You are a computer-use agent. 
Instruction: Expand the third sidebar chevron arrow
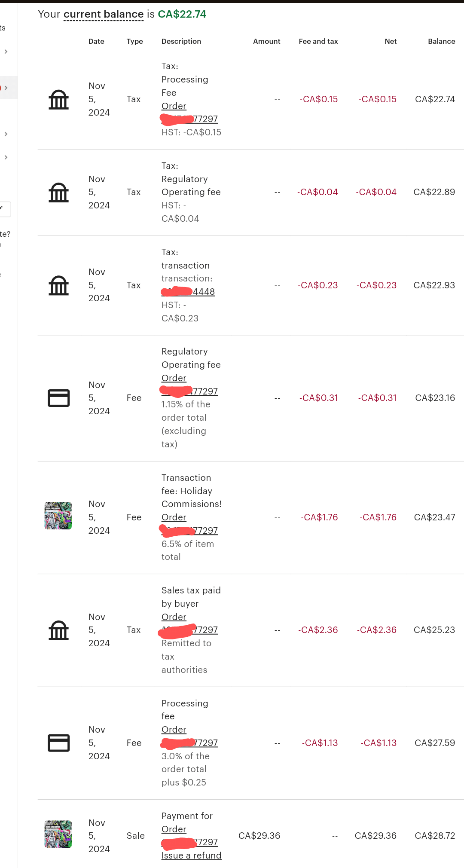tap(6, 134)
